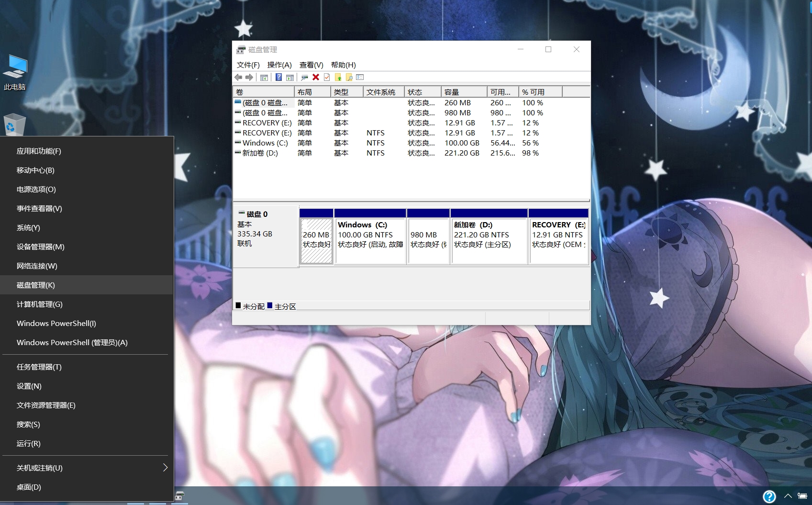Screen dimensions: 812x505
Task: Click the Forward arrow in Disk Management toolbar
Action: [249, 77]
